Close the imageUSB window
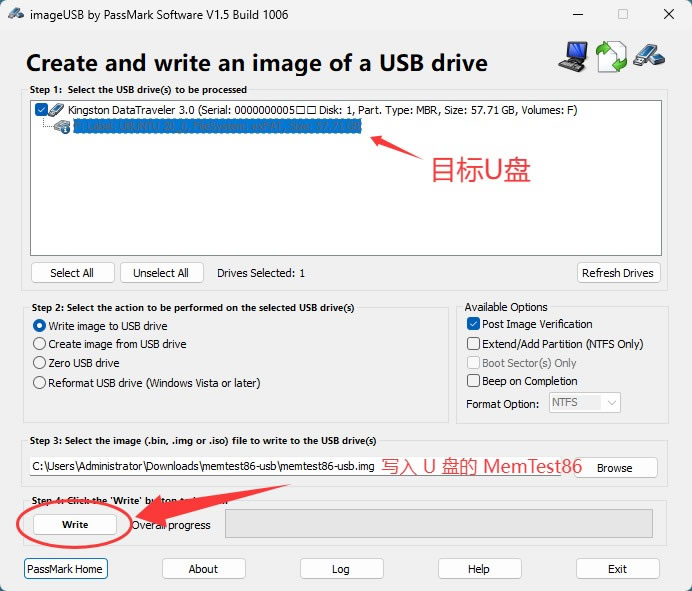 [669, 14]
